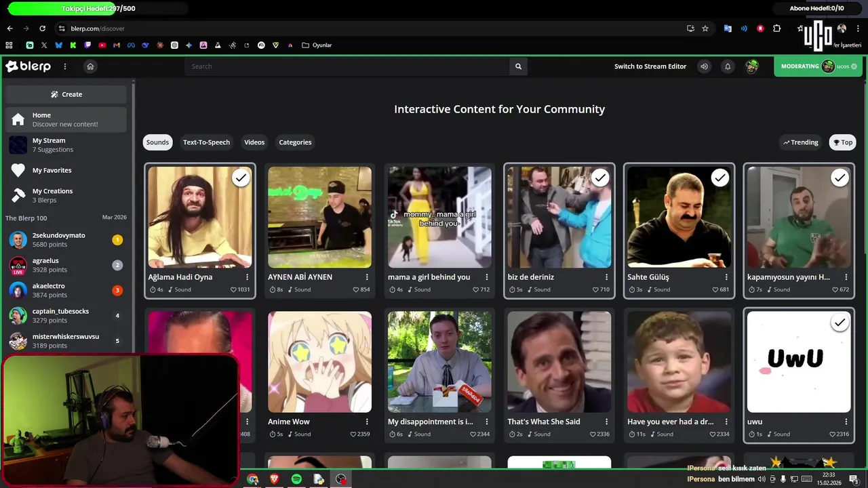This screenshot has height=488, width=868.
Task: Select the Categories tab
Action: tap(295, 142)
